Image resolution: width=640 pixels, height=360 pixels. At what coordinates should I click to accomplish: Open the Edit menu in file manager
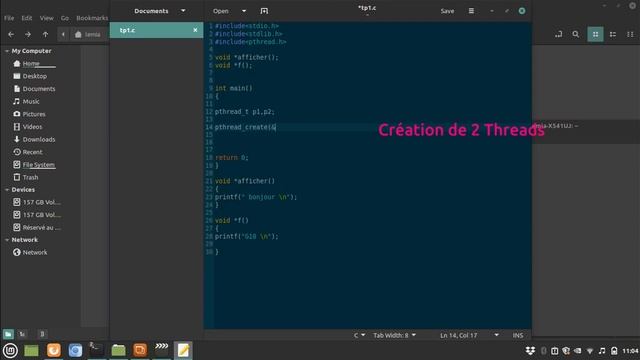point(27,18)
